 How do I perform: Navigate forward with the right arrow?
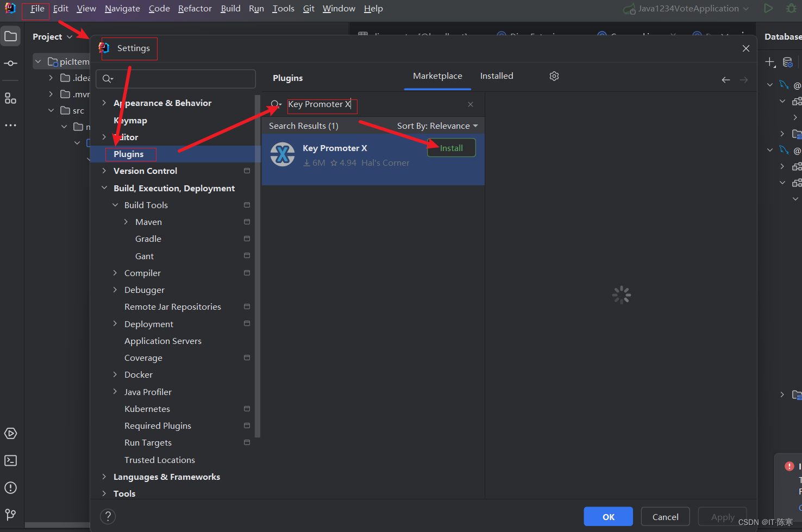pyautogui.click(x=744, y=80)
